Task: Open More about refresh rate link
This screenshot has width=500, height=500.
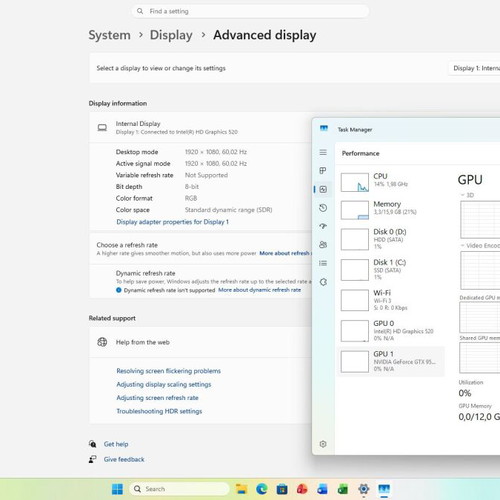Action: tap(285, 253)
